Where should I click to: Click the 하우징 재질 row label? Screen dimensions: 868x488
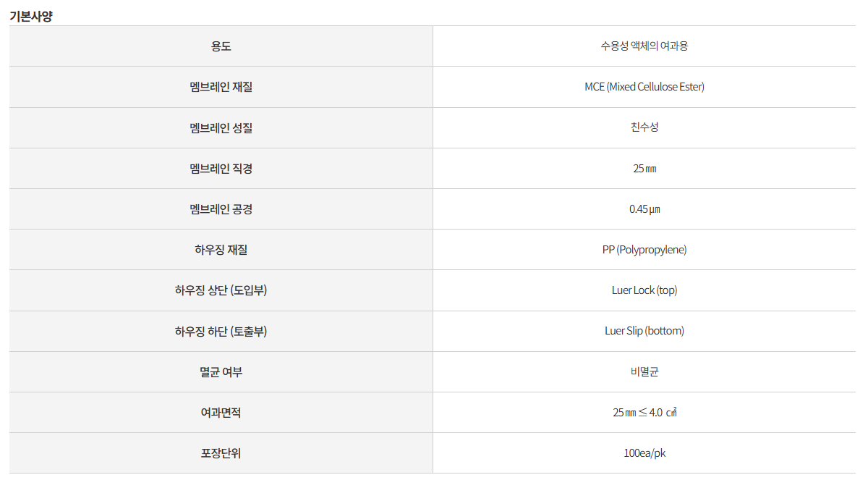221,250
